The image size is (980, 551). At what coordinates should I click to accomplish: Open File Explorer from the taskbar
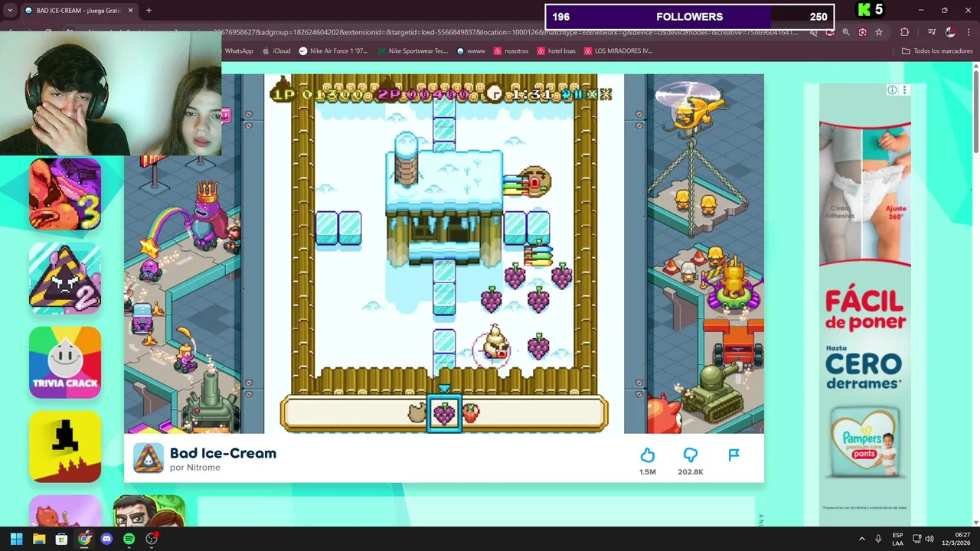pyautogui.click(x=39, y=539)
